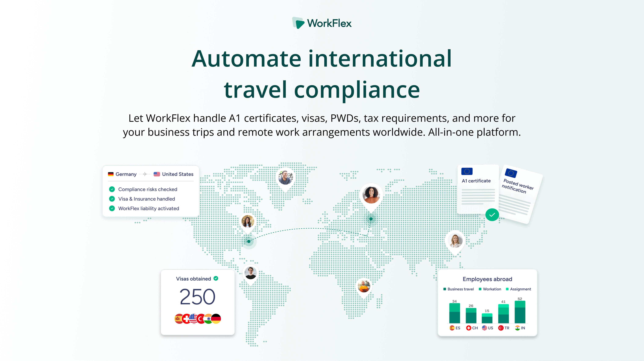Click the route origin dot in North America
Viewport: 644px width, 361px height.
[x=249, y=241]
